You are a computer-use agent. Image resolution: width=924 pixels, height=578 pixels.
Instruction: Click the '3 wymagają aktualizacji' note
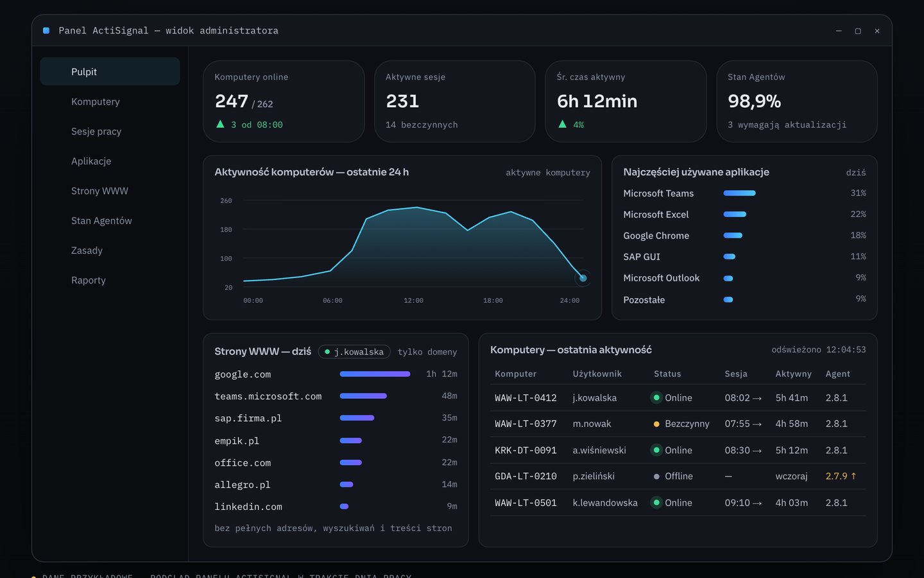(x=787, y=125)
